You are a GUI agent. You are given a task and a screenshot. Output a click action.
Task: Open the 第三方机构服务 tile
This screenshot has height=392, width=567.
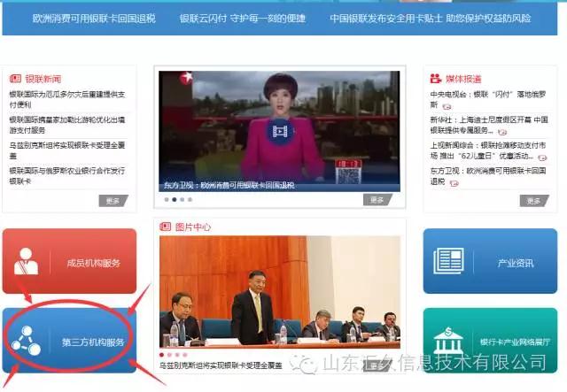[69, 341]
